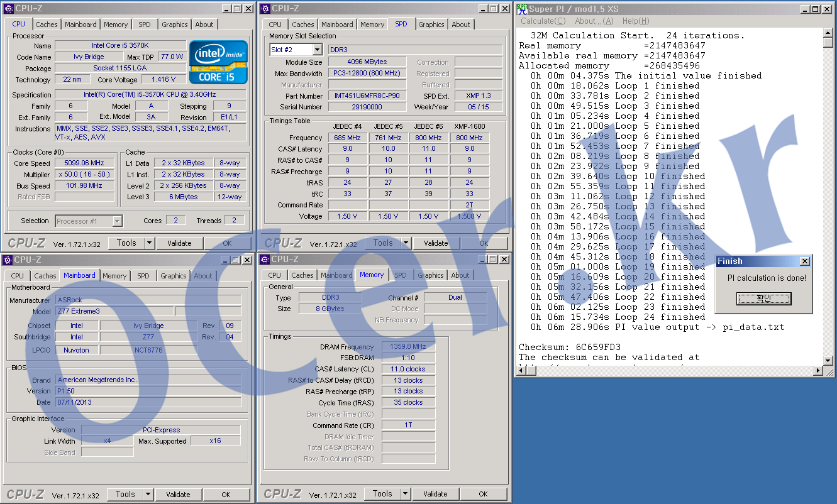Image resolution: width=837 pixels, height=504 pixels.
Task: Click Super PI title bar icon
Action: click(521, 9)
